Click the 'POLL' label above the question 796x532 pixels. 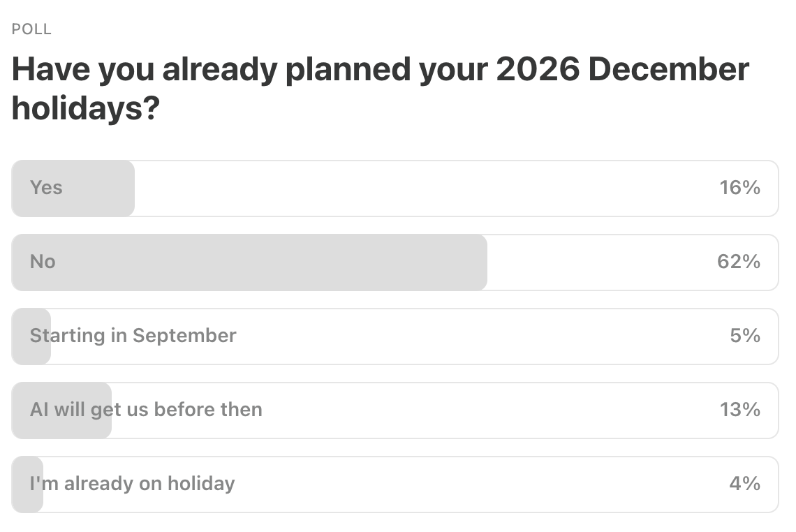pyautogui.click(x=31, y=29)
